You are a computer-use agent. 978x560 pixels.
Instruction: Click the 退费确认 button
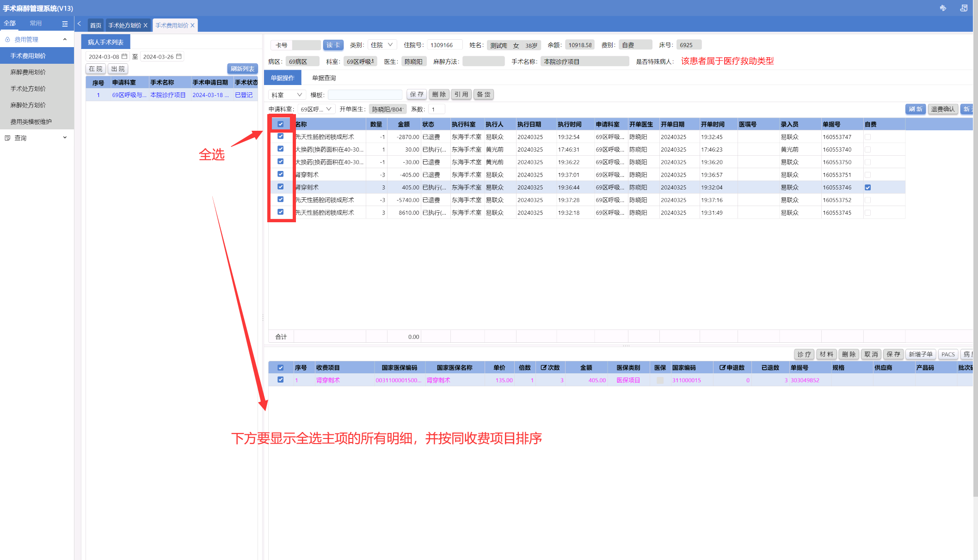click(x=942, y=109)
